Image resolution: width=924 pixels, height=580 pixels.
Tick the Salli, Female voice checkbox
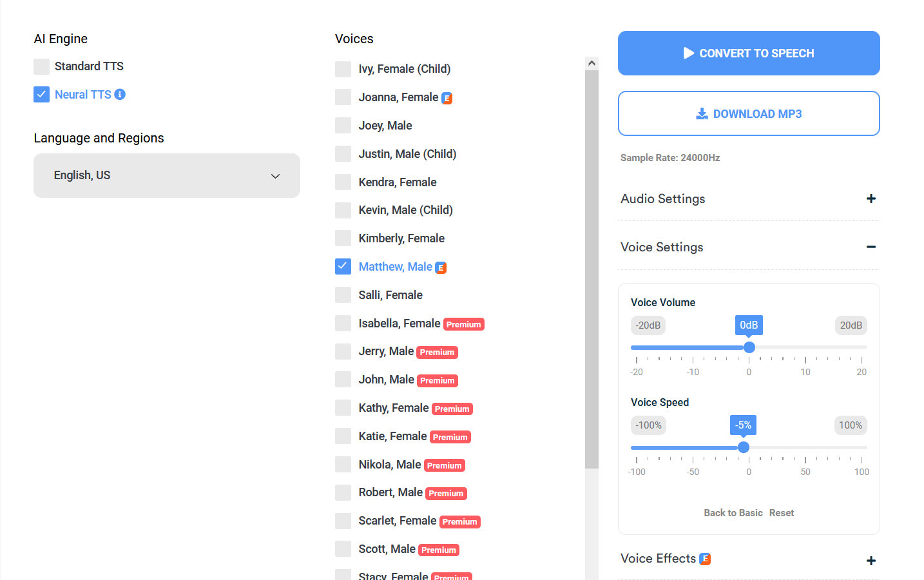(x=343, y=295)
